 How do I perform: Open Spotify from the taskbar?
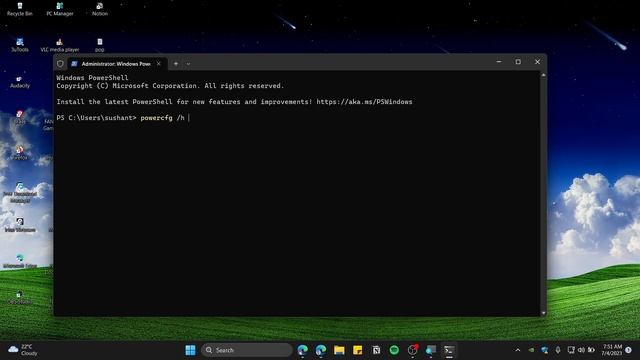coord(394,350)
